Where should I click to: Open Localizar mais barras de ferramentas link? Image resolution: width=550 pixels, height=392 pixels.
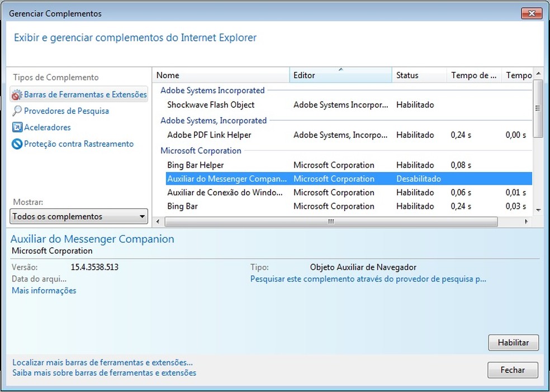pyautogui.click(x=102, y=362)
